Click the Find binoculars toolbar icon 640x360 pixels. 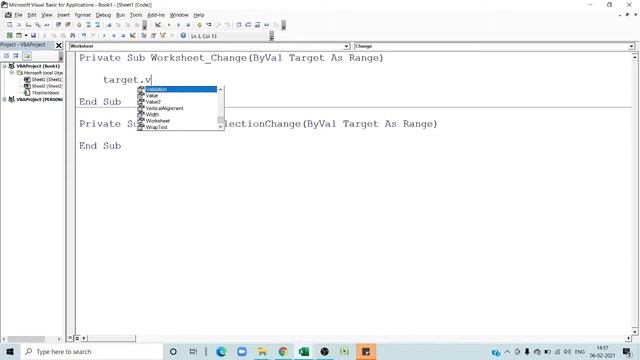tap(73, 36)
